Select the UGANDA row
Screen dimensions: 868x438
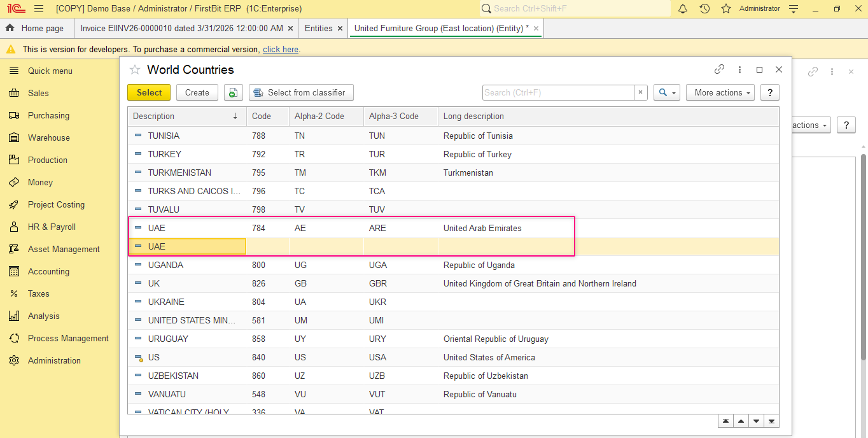(453, 265)
